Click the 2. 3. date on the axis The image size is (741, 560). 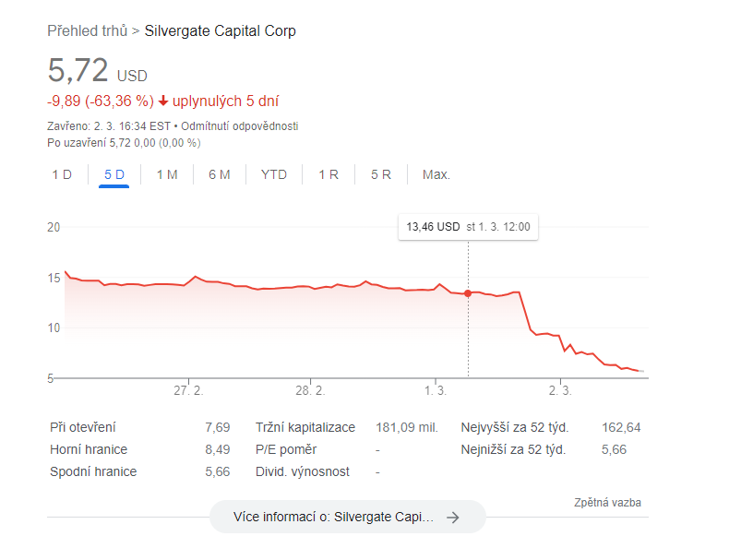click(x=559, y=391)
